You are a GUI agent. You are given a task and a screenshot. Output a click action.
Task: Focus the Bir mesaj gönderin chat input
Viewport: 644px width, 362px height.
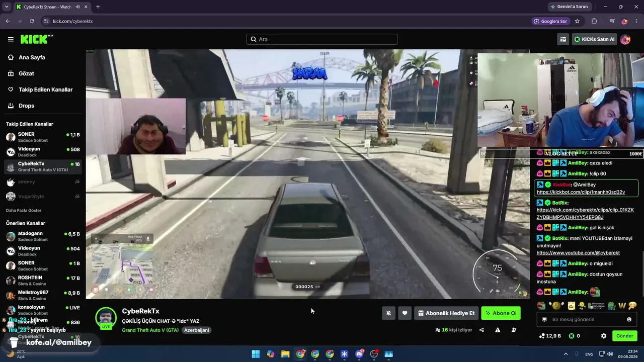[x=587, y=319]
